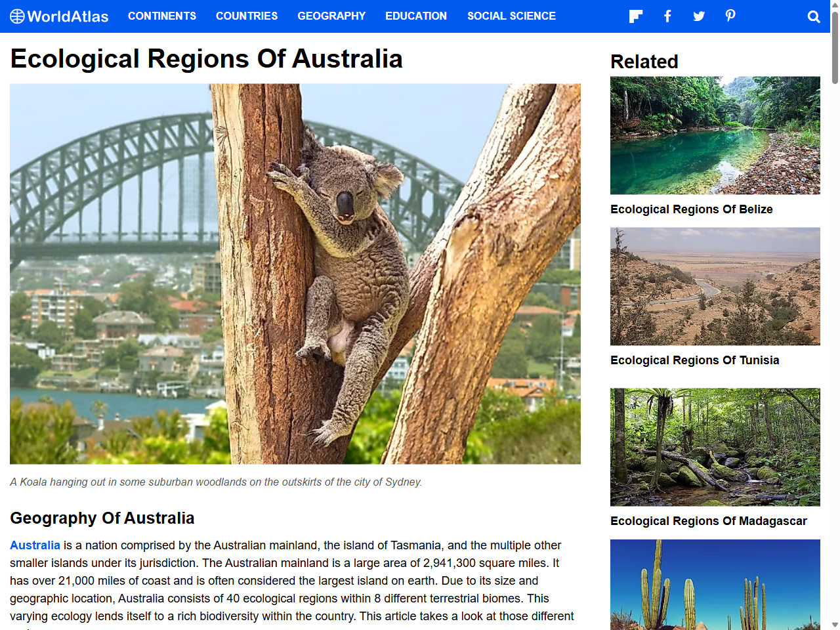
Task: Open the Pinterest sharing icon
Action: (x=730, y=16)
